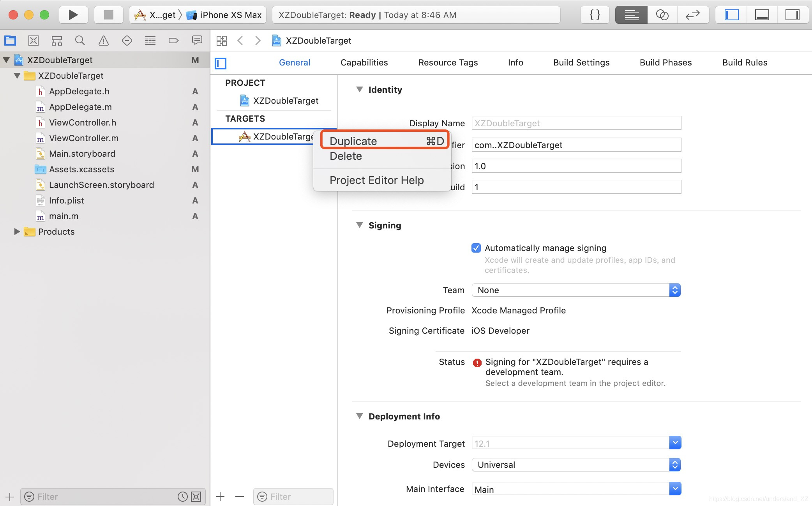
Task: Show the Breakpoint navigator icon
Action: [173, 41]
